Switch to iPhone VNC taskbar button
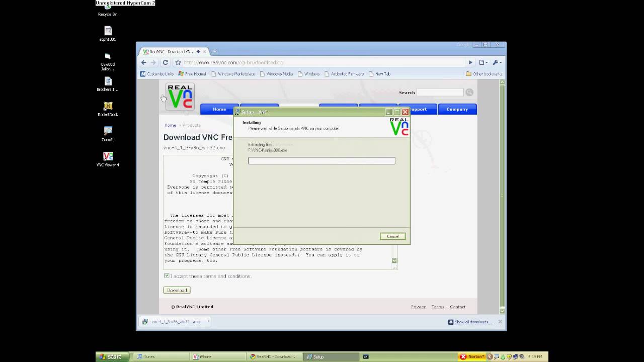The image size is (644, 362). 218,357
